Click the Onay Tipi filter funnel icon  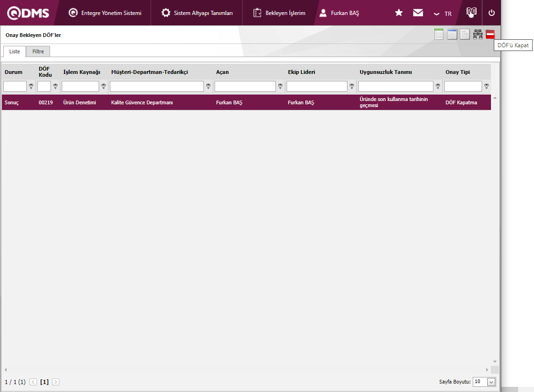click(x=486, y=87)
